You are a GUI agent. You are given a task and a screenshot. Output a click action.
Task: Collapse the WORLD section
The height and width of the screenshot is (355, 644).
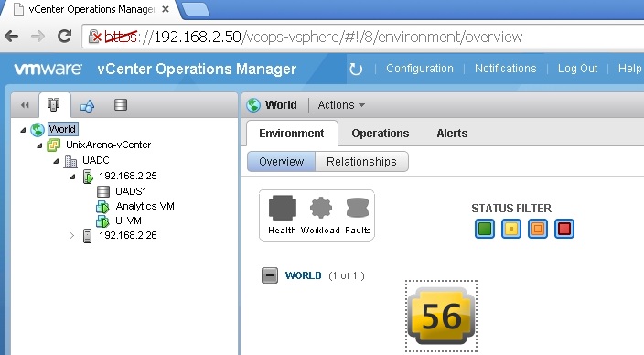click(270, 275)
